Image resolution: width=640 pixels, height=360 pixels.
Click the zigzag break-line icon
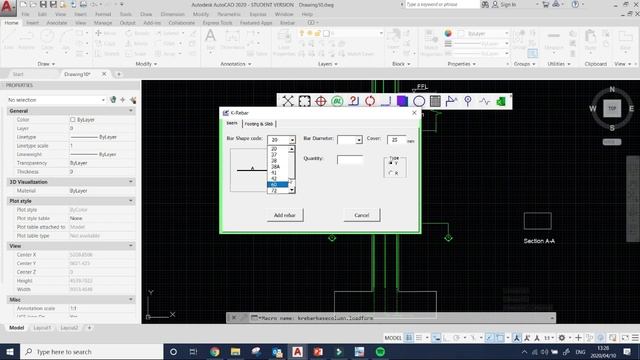coord(484,101)
